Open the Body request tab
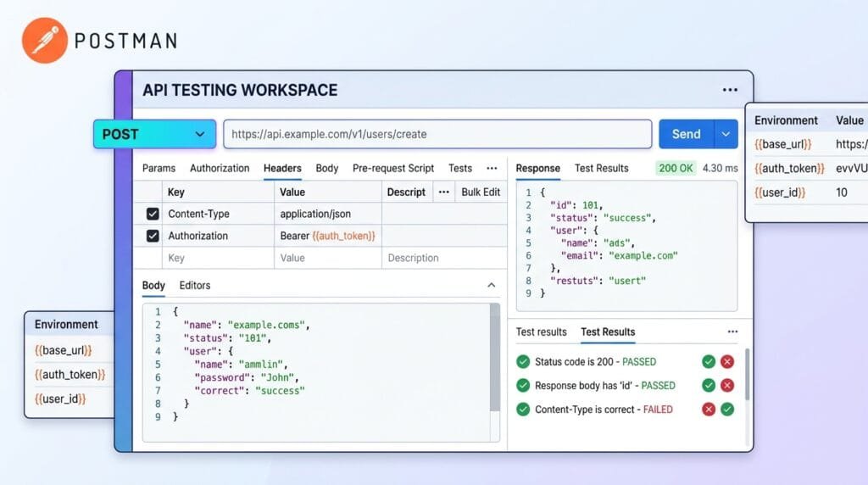868x485 pixels. 326,169
